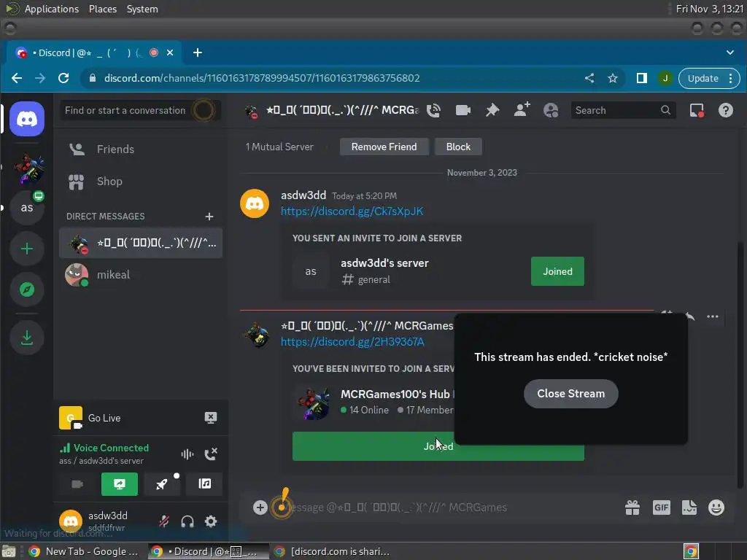Viewport: 747px width, 560px height.
Task: Send a gift icon
Action: pyautogui.click(x=632, y=507)
